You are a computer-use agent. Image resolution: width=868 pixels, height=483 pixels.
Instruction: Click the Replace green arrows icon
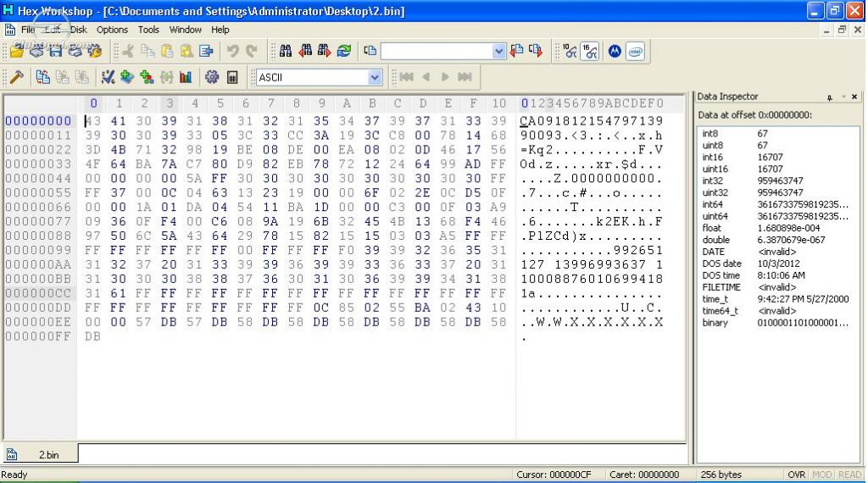pyautogui.click(x=344, y=51)
